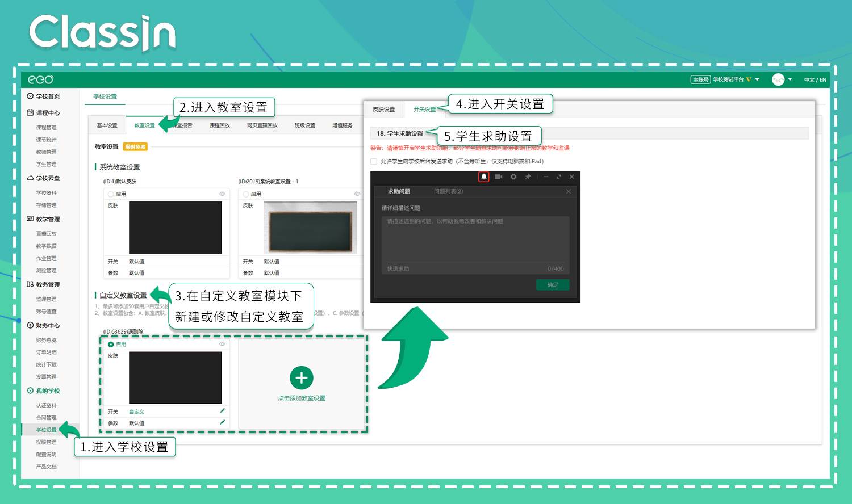Viewport: 852px width, 504px height.
Task: Click the 教务管理 section icon
Action: 30,284
